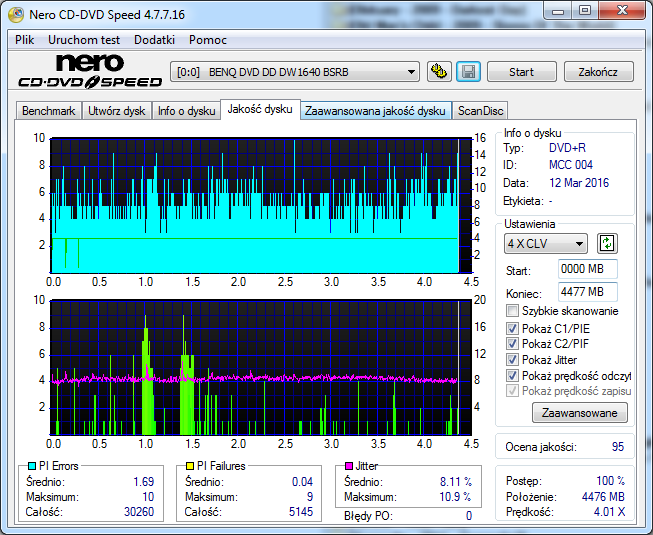
Task: Click the Start field showing 0000 MB
Action: tap(588, 269)
